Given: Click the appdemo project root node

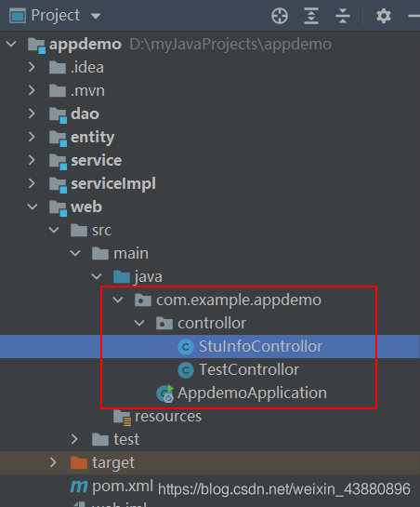Looking at the screenshot, I should [x=85, y=45].
